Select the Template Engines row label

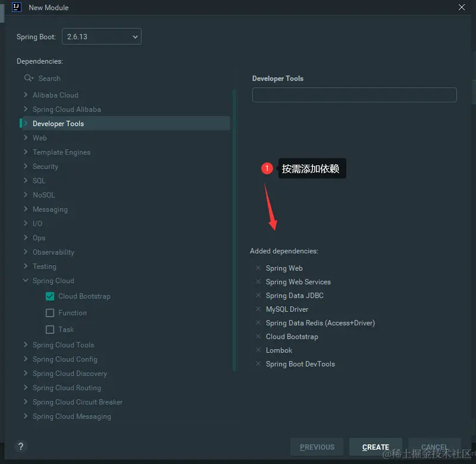[x=61, y=152]
